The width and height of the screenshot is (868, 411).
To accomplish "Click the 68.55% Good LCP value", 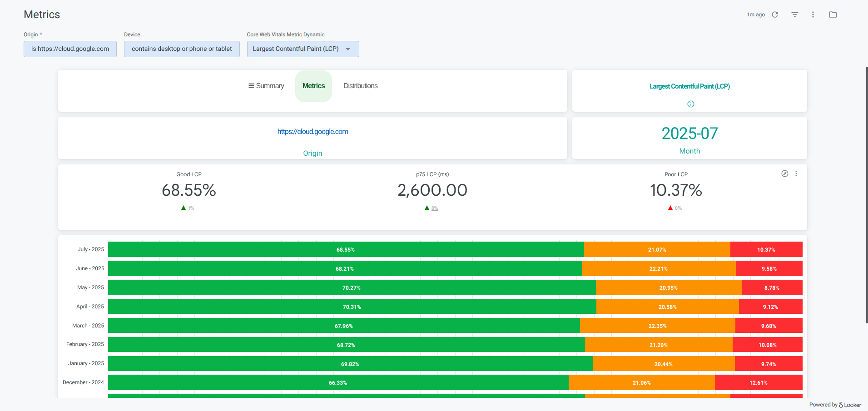I will 189,190.
